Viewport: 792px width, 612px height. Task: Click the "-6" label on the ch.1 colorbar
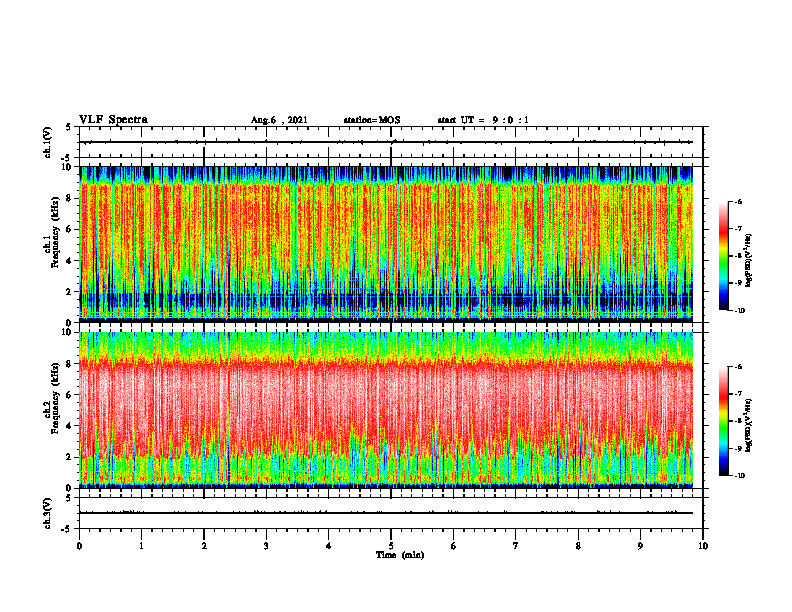pyautogui.click(x=738, y=201)
